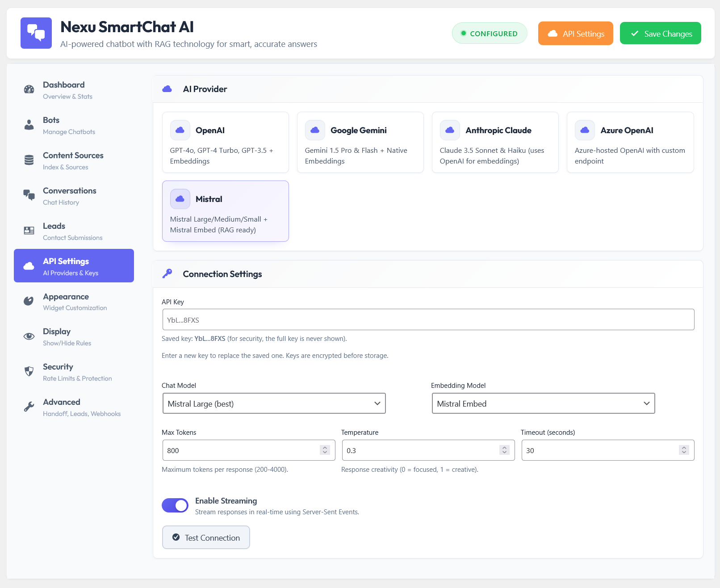720x588 pixels.
Task: Click the cloud icon in AI Provider header
Action: 167,89
